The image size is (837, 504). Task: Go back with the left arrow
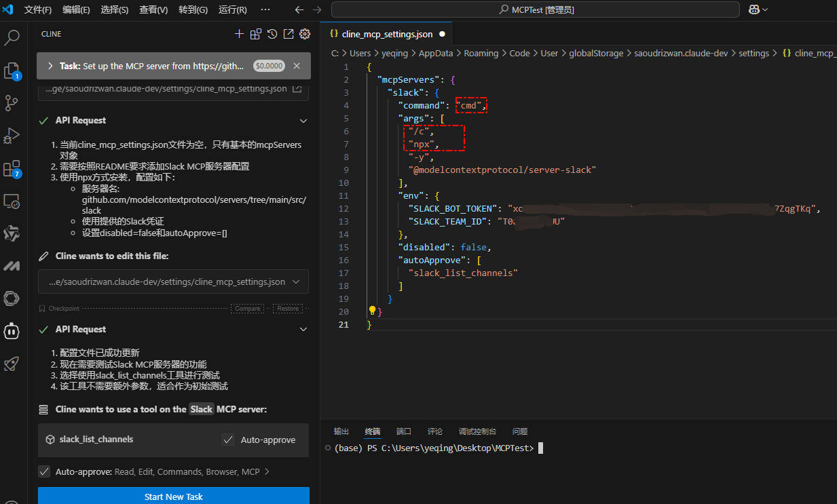(x=299, y=9)
